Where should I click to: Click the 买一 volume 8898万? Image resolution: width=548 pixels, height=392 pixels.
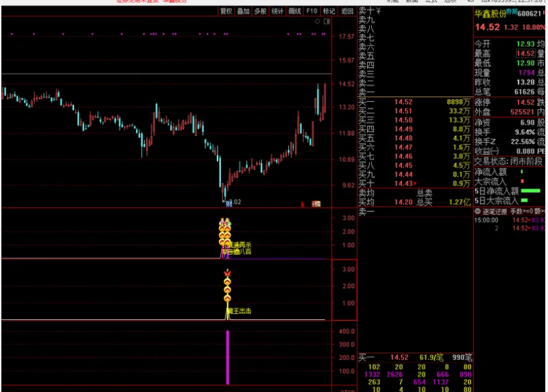(x=458, y=102)
